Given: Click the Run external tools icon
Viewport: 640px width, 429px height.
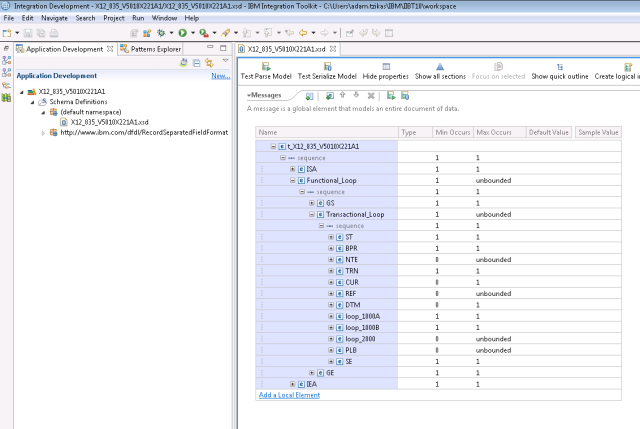Looking at the screenshot, I should point(203,33).
